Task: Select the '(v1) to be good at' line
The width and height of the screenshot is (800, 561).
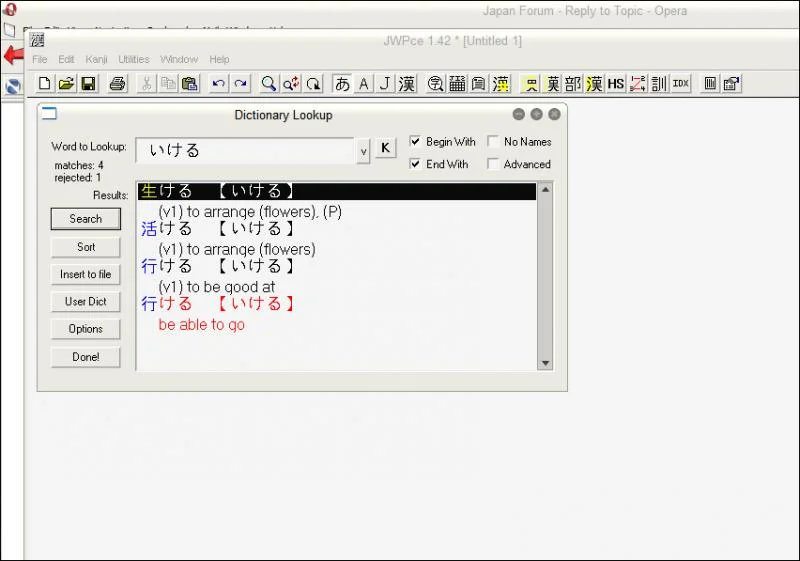Action: pyautogui.click(x=216, y=287)
